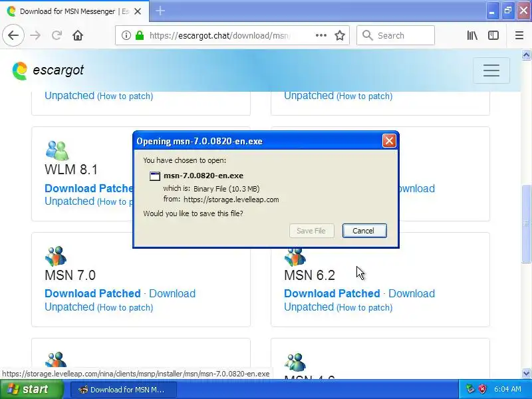Click Unpatched link under WLM 8.1
The image size is (532, 399).
tap(70, 201)
